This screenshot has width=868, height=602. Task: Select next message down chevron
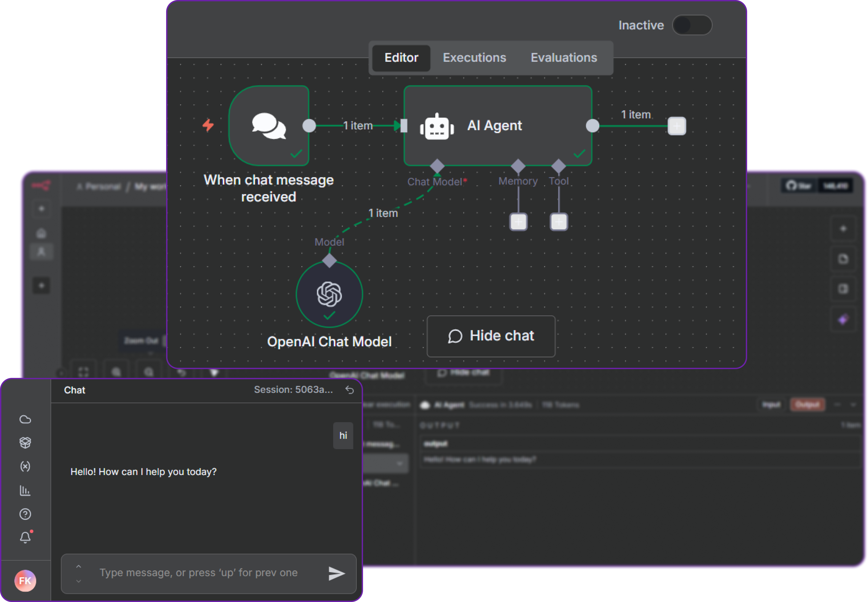[78, 581]
